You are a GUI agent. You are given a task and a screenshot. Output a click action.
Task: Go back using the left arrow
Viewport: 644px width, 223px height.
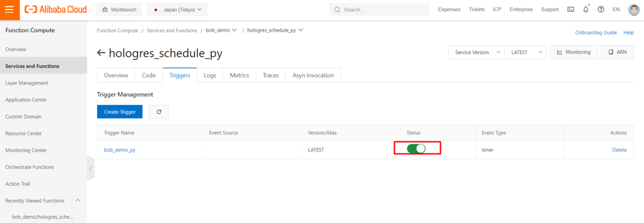(101, 53)
